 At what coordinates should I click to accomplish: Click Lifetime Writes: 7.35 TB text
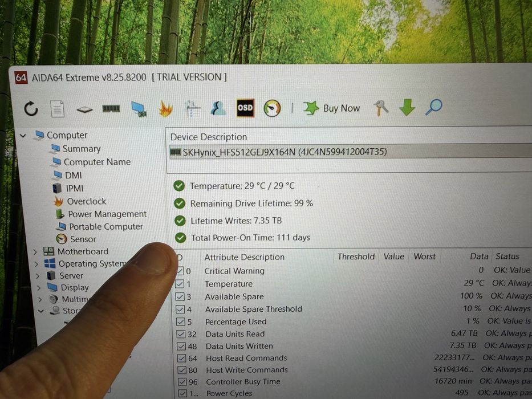point(236,221)
